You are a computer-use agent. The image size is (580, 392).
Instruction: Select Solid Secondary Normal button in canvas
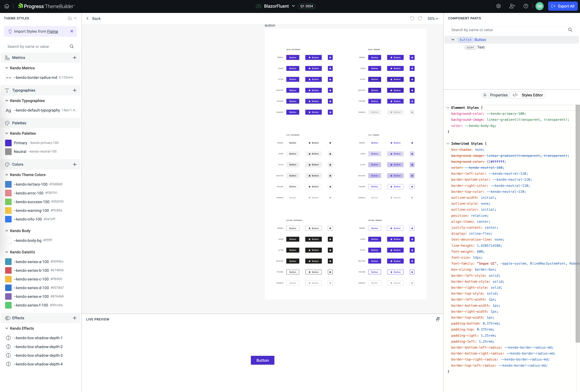tap(293, 58)
